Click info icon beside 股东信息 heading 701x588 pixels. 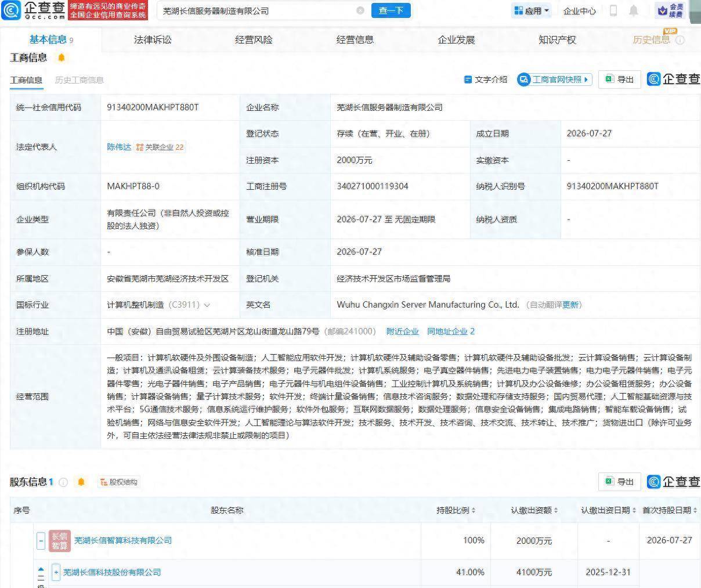63,482
